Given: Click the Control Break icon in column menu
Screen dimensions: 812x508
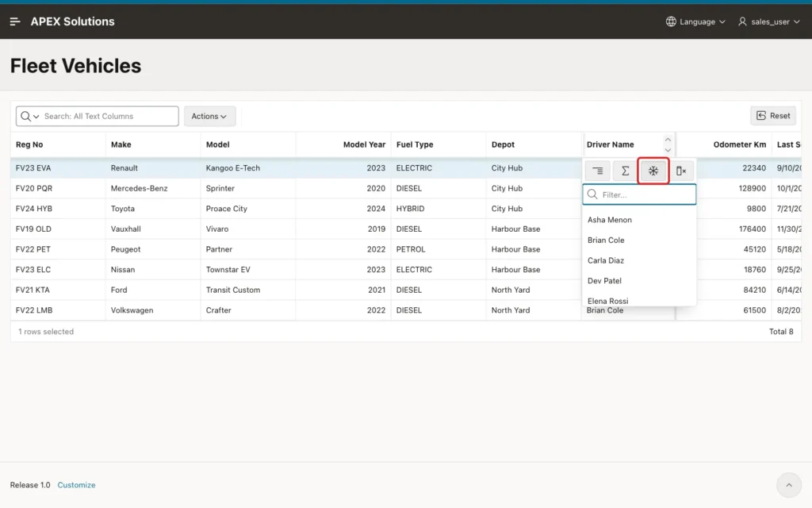Looking at the screenshot, I should (x=598, y=171).
